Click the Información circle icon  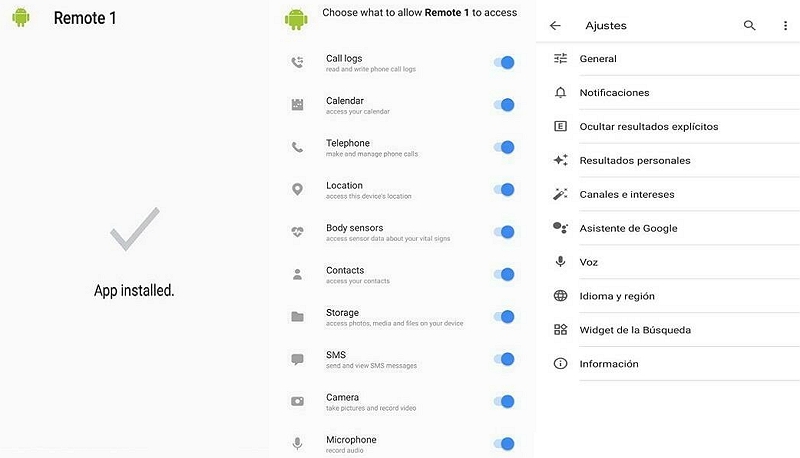tap(561, 364)
